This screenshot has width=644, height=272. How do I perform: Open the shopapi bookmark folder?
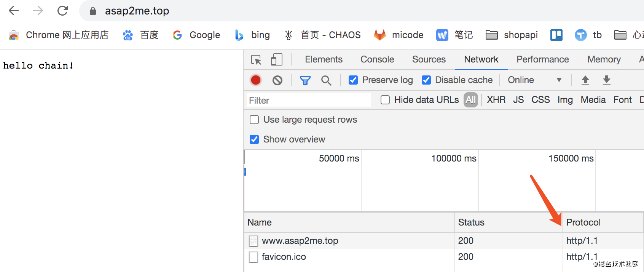coord(512,35)
